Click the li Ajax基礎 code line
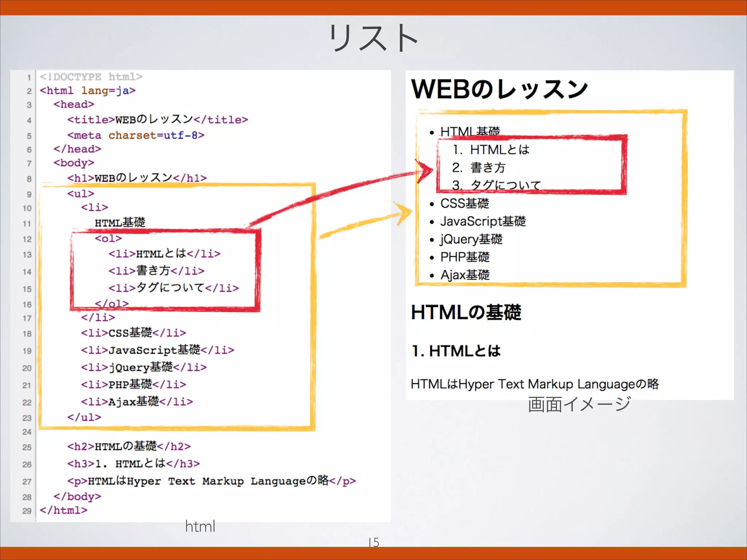Screen dimensions: 747x560 (x=137, y=401)
